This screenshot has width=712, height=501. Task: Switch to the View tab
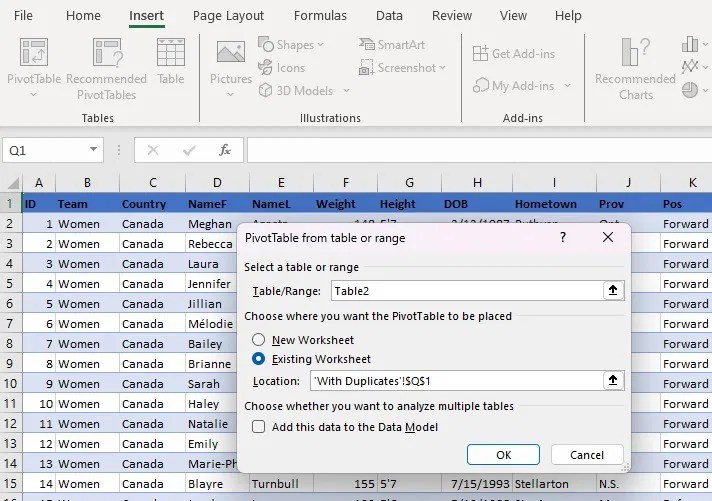click(513, 15)
